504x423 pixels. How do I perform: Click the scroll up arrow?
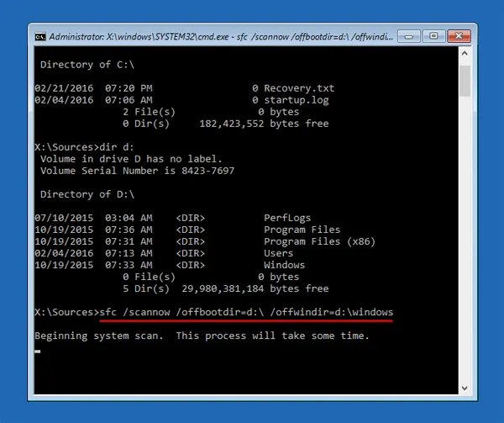point(465,54)
